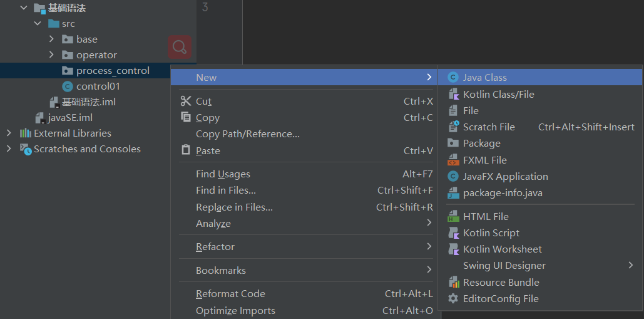644x319 pixels.
Task: Expand the External Libraries node
Action: [x=9, y=133]
